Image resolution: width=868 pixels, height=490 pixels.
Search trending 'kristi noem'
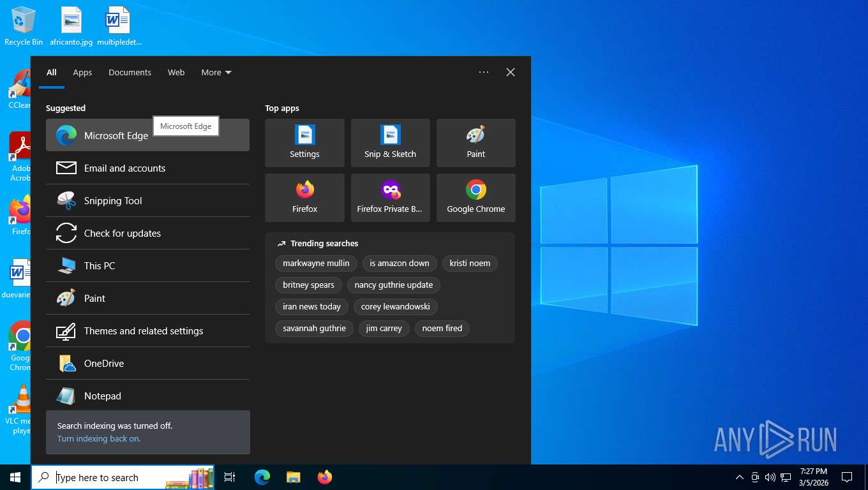click(470, 263)
